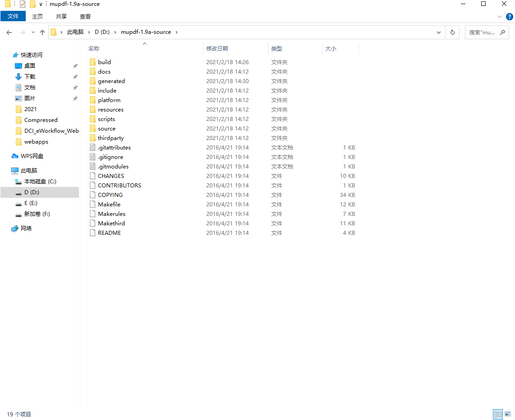Viewport: 515px width, 420px height.
Task: Open the Help question mark icon
Action: tap(510, 16)
